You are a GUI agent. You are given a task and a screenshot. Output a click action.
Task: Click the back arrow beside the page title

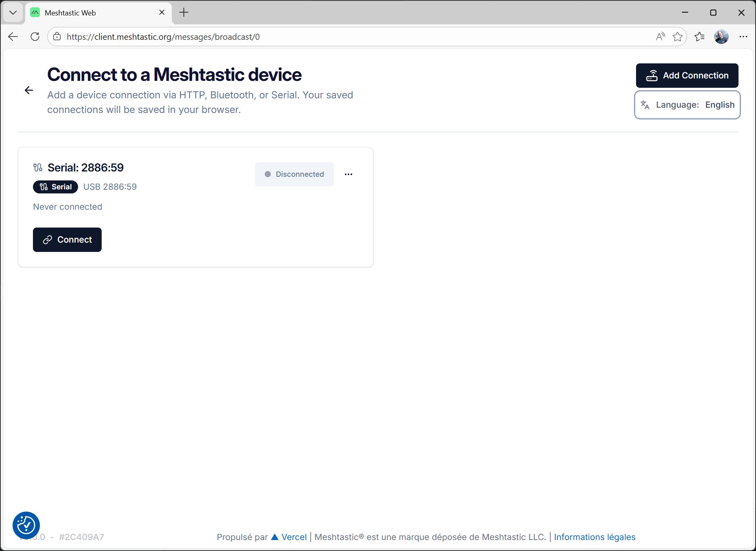(29, 90)
